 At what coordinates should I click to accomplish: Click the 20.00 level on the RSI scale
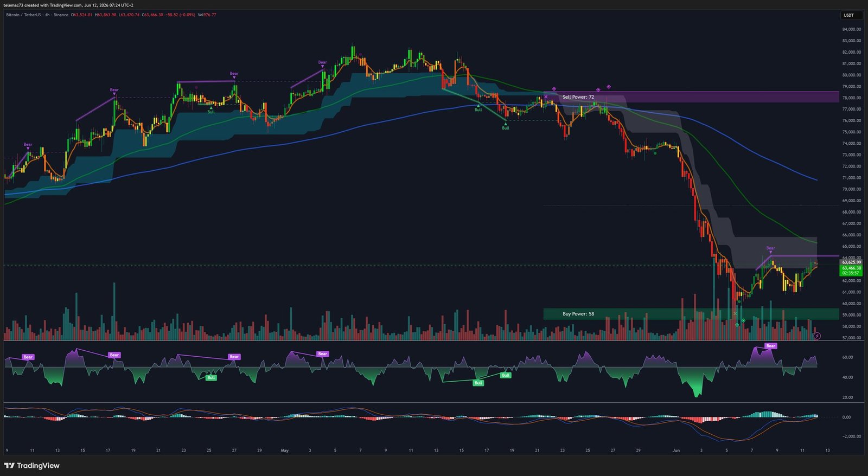pos(847,397)
